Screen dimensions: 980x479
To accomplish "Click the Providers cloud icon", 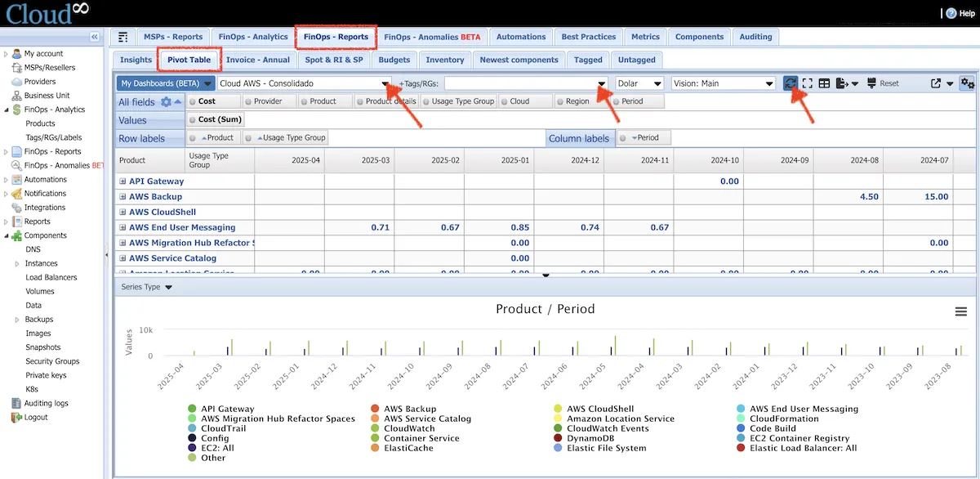I will (x=16, y=82).
